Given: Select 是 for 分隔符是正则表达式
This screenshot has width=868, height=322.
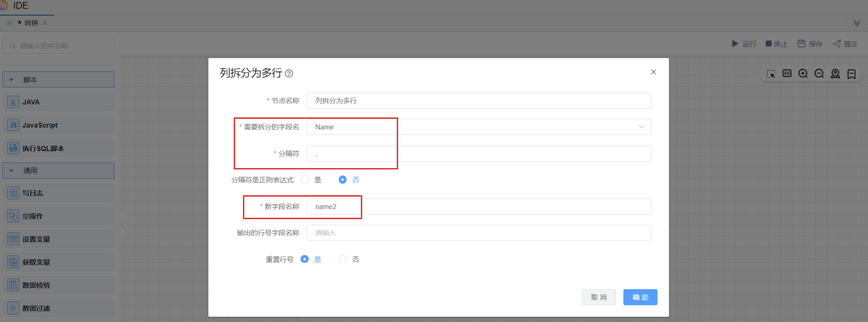Looking at the screenshot, I should pos(305,180).
